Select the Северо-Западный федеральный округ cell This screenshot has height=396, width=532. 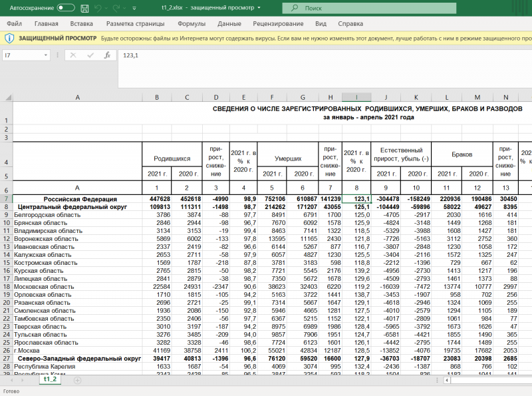[77, 358]
